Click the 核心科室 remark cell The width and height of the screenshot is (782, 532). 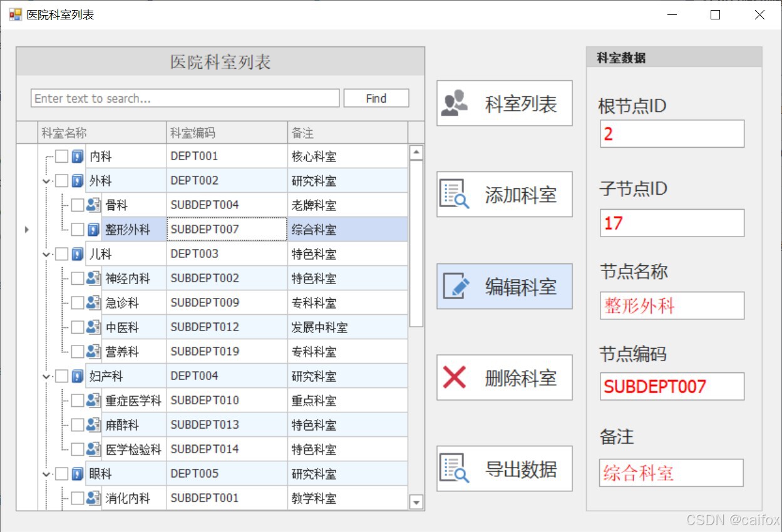click(x=348, y=156)
